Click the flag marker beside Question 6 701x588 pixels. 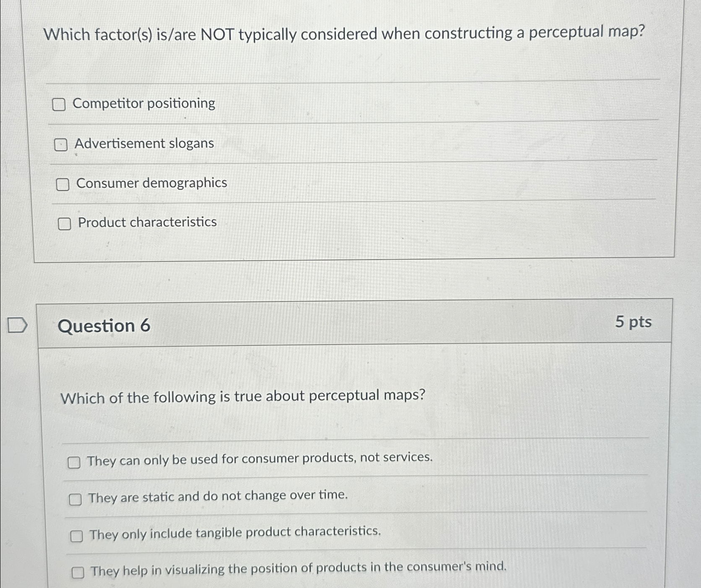17,325
